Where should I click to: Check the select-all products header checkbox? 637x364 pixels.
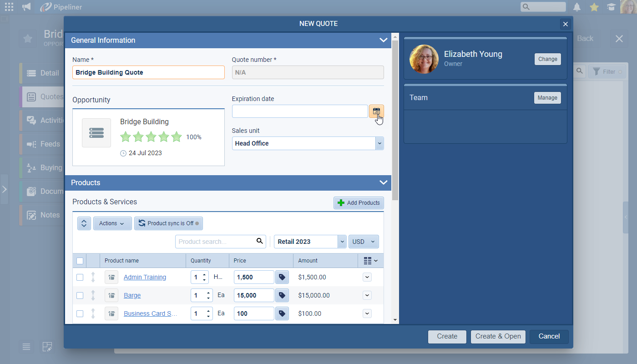80,261
